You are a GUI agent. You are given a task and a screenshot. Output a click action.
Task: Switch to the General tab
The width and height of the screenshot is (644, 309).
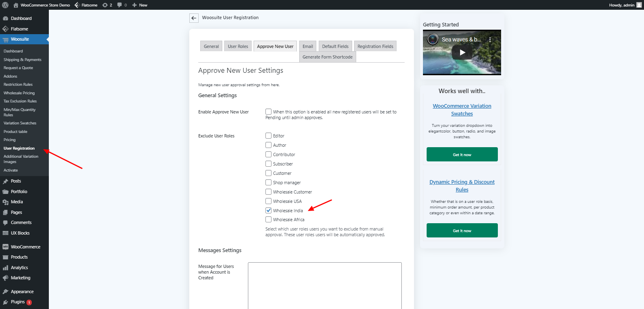pyautogui.click(x=211, y=46)
